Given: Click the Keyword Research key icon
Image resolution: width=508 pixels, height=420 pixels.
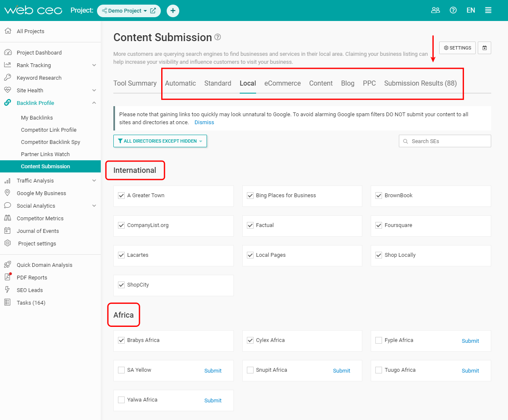Looking at the screenshot, I should click(8, 78).
